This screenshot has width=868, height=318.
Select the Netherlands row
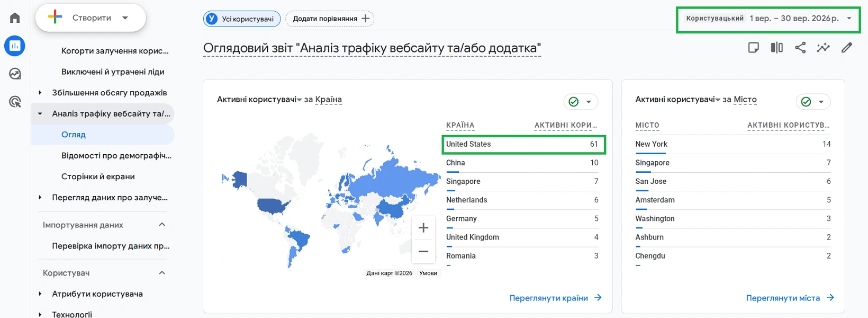click(522, 200)
